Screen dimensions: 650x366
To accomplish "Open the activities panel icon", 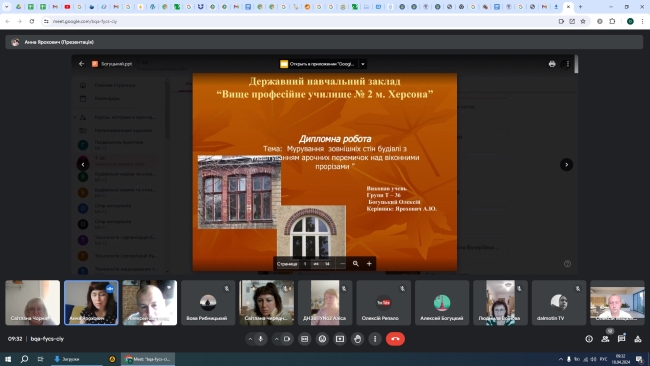I will [x=638, y=339].
